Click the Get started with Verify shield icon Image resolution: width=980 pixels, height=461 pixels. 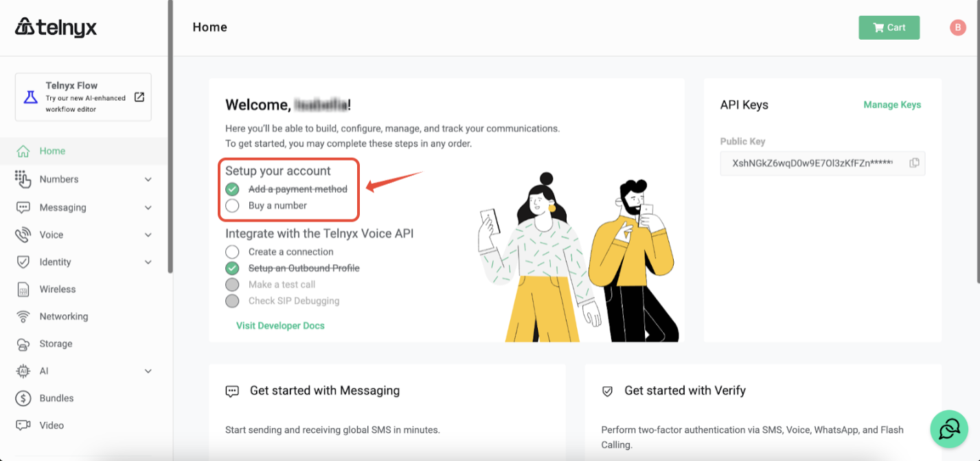point(607,391)
